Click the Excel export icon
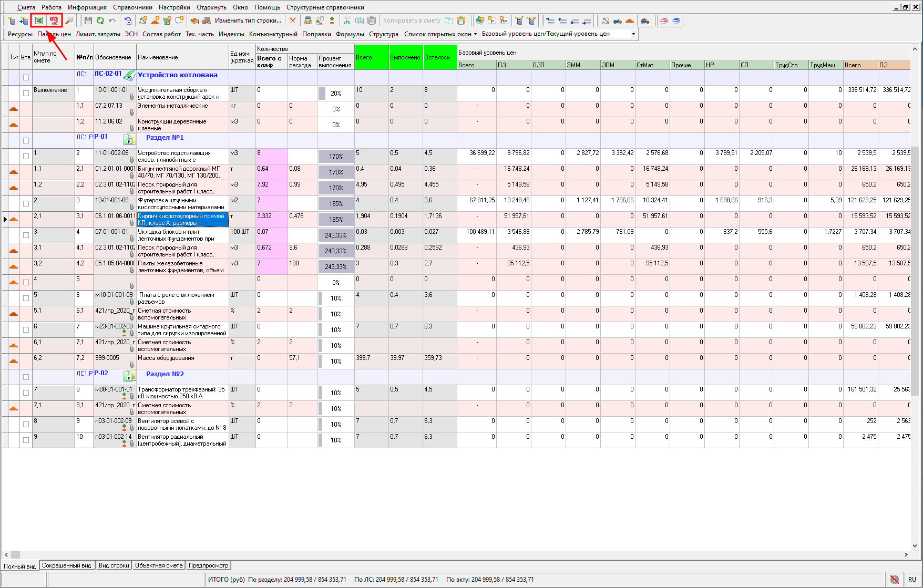 pyautogui.click(x=39, y=20)
